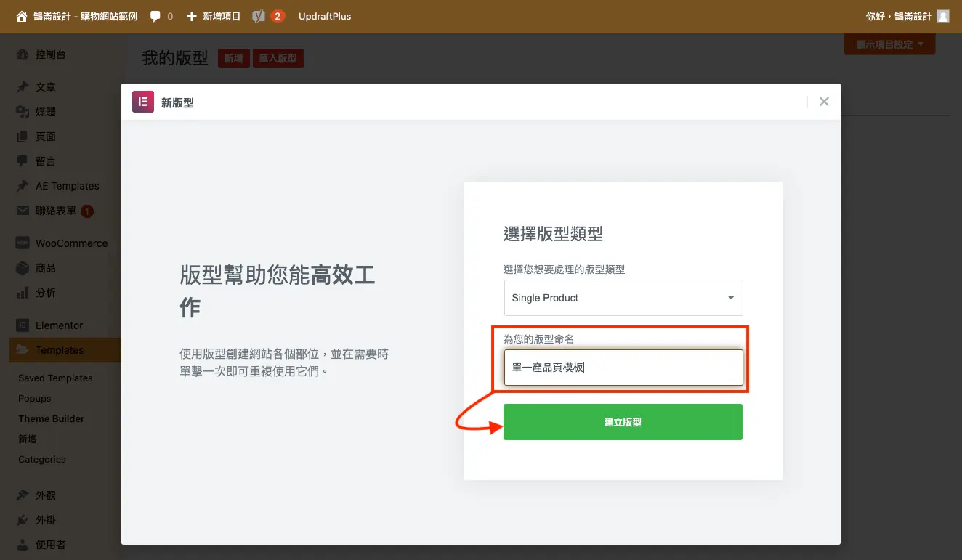This screenshot has width=962, height=560.
Task: Click the 使用者 users icon
Action: [x=23, y=545]
